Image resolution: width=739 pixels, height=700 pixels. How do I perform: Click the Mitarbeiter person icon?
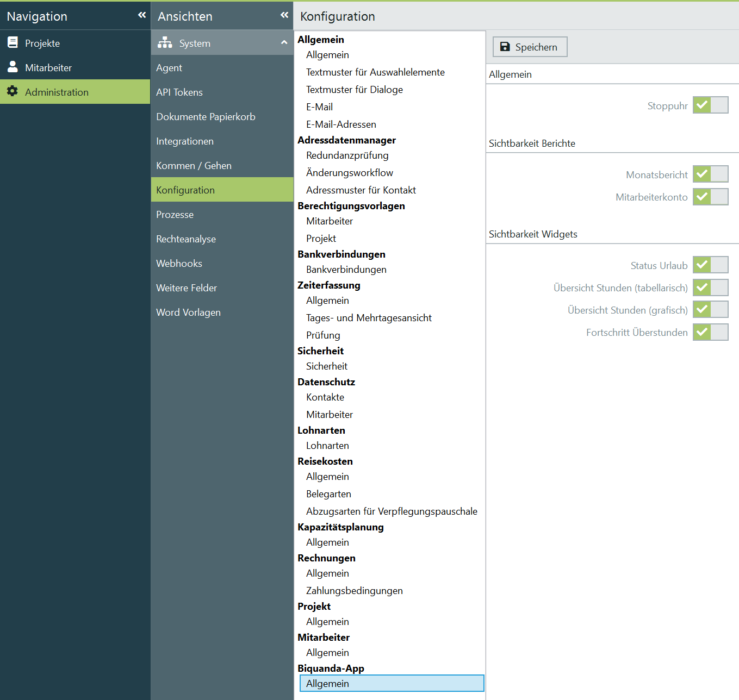click(13, 67)
